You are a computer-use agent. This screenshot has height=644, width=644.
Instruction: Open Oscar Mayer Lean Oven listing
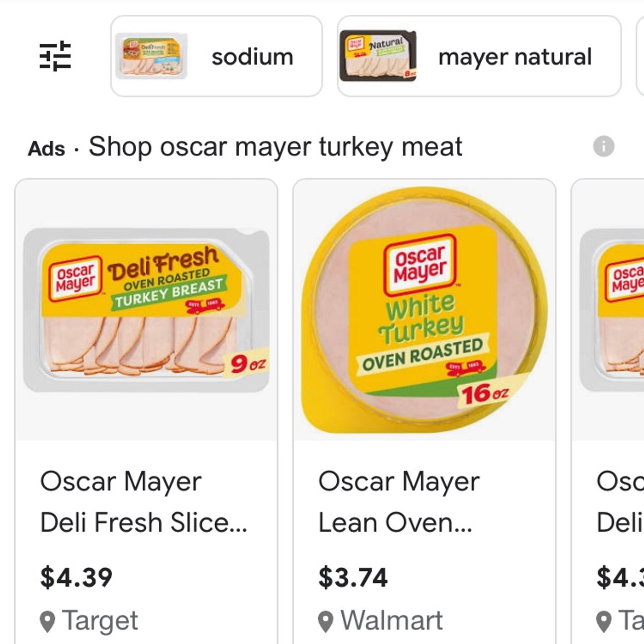point(398,502)
